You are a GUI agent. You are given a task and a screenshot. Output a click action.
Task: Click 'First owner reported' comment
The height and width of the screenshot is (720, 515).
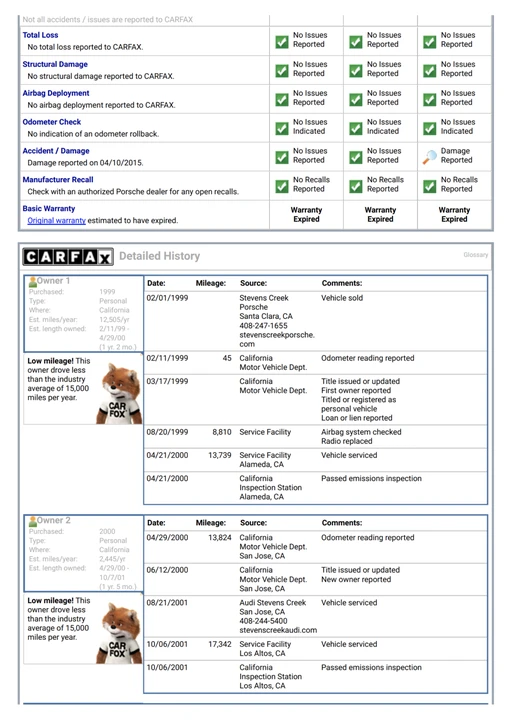tap(356, 391)
